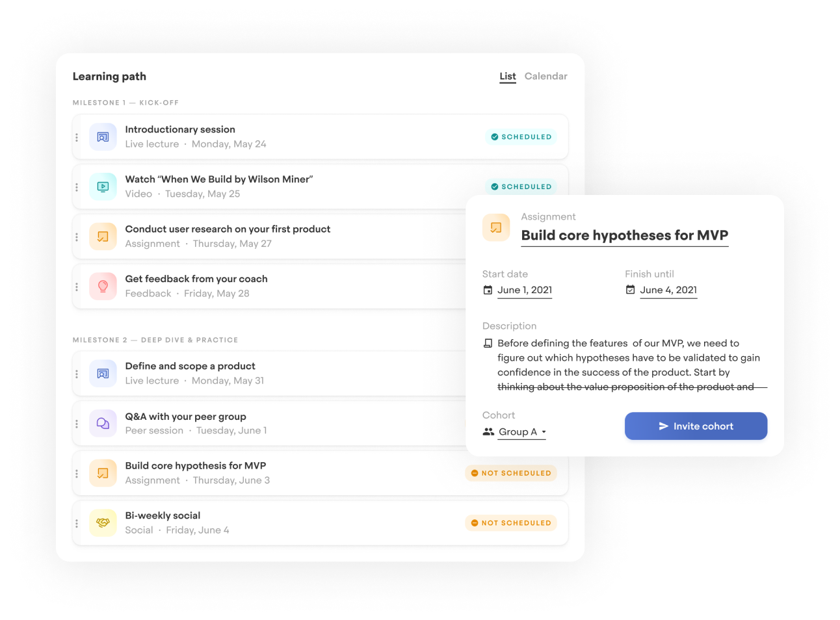840x620 pixels.
Task: Edit the title Build core hypotheses for MVP
Action: click(x=625, y=236)
